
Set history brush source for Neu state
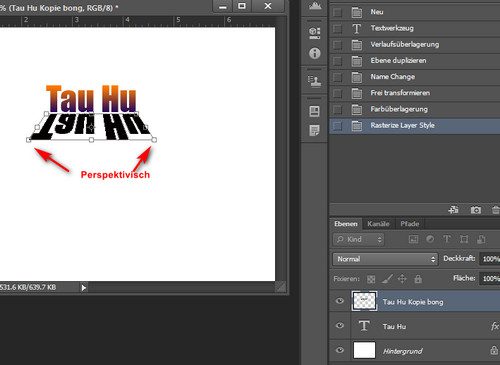point(337,12)
